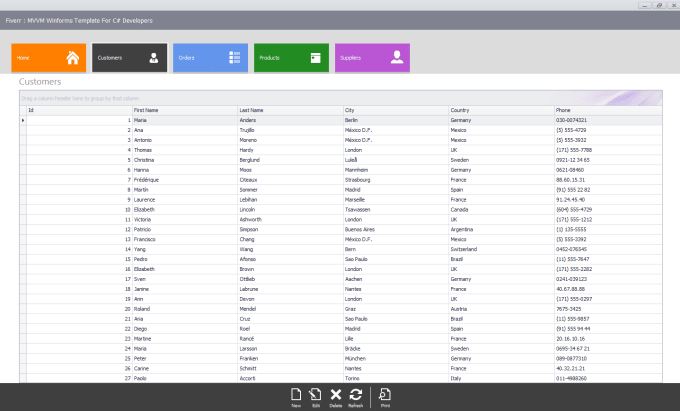The height and width of the screenshot is (411, 680).
Task: Select country cell 'Switzerland'
Action: click(x=502, y=249)
